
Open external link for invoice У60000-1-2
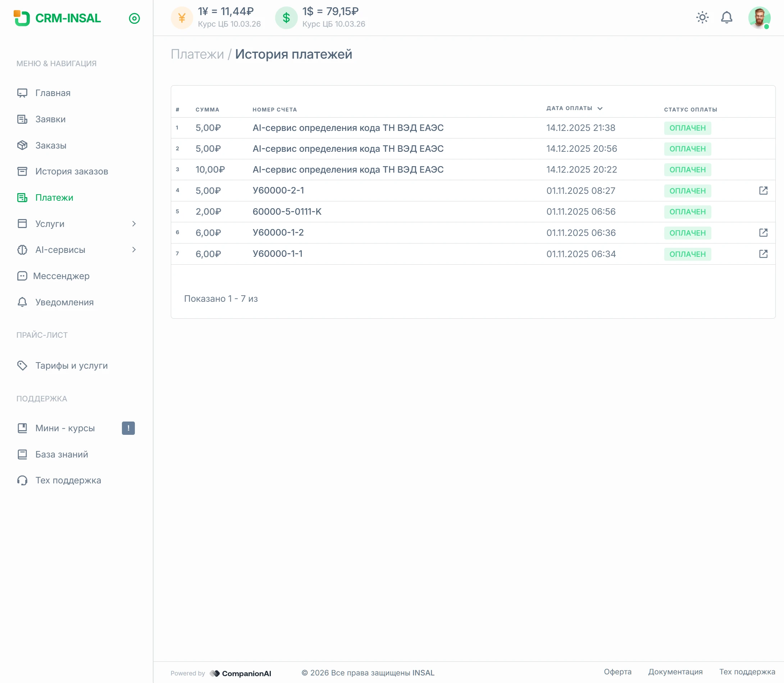(763, 232)
